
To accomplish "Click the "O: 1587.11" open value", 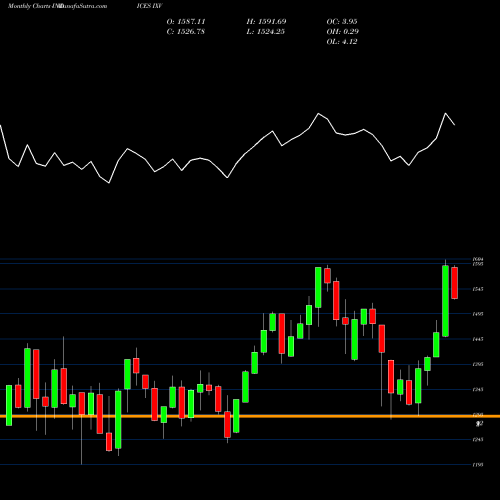I will click(186, 22).
